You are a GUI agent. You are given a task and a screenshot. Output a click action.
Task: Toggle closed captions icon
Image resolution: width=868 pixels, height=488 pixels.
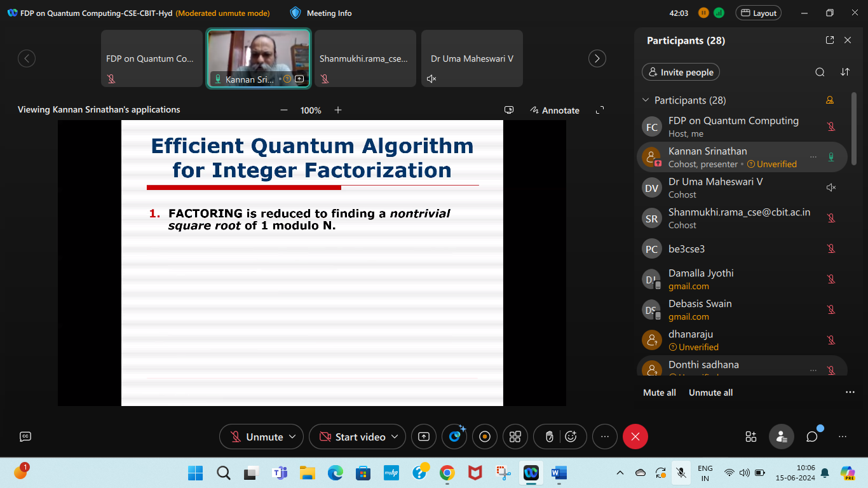[x=25, y=437]
